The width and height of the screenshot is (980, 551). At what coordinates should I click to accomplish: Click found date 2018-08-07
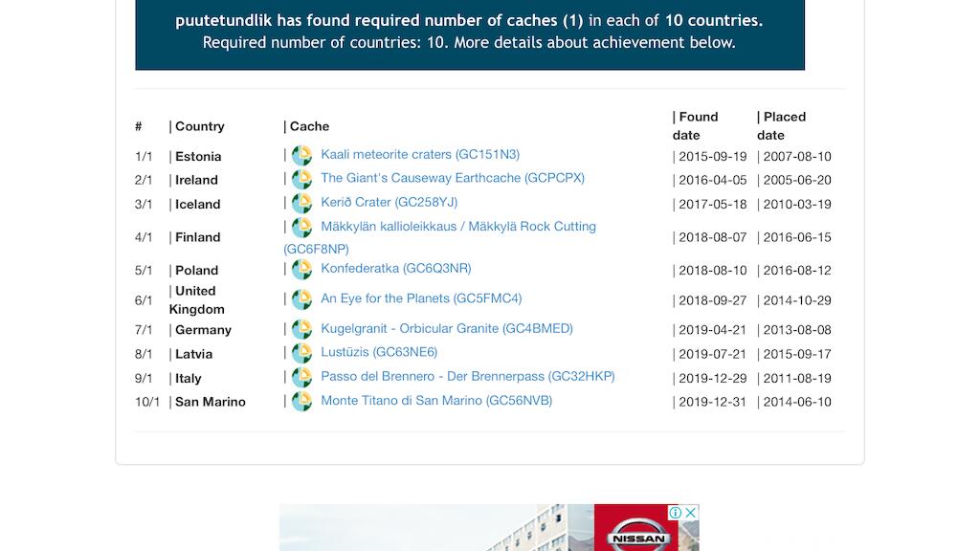[x=712, y=237]
